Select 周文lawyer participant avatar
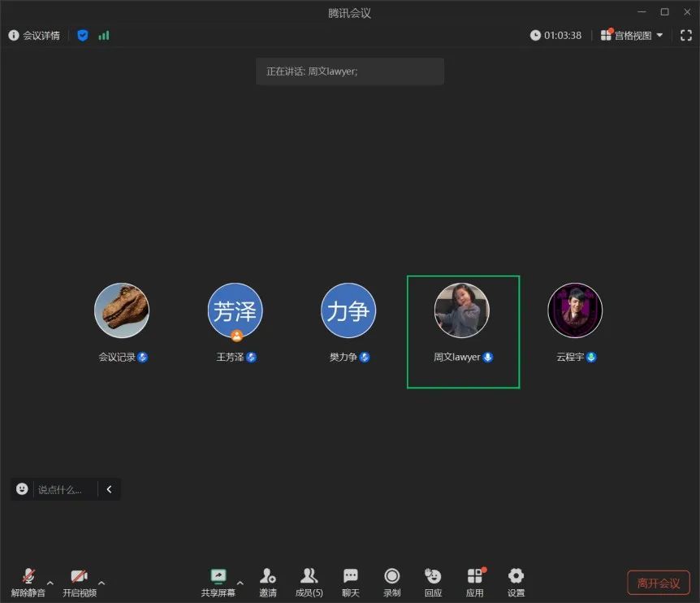This screenshot has height=603, width=700. (x=461, y=310)
